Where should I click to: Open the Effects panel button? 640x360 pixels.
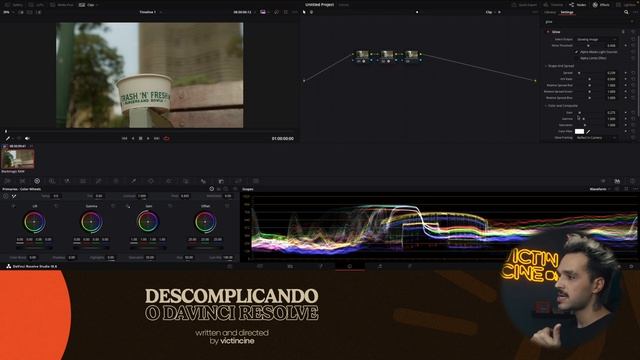(601, 5)
